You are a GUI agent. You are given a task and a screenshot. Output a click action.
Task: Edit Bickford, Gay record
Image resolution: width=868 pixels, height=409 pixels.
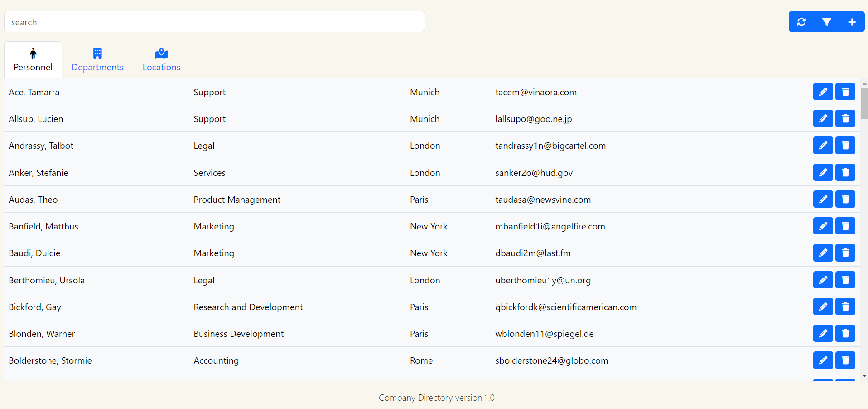823,307
